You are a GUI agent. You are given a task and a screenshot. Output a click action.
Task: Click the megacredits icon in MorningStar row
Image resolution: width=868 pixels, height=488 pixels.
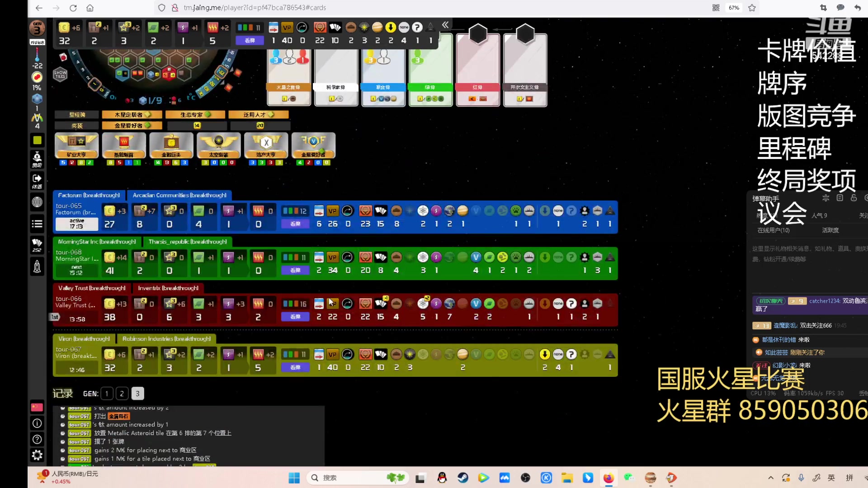coord(109,257)
